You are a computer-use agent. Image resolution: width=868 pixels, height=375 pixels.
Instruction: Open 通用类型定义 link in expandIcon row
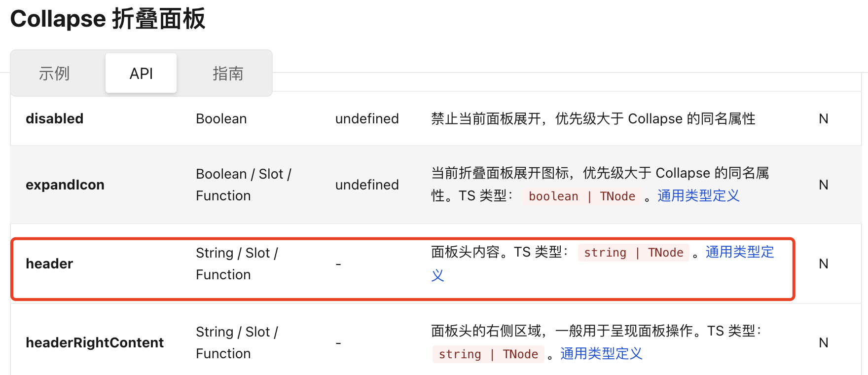tap(698, 196)
